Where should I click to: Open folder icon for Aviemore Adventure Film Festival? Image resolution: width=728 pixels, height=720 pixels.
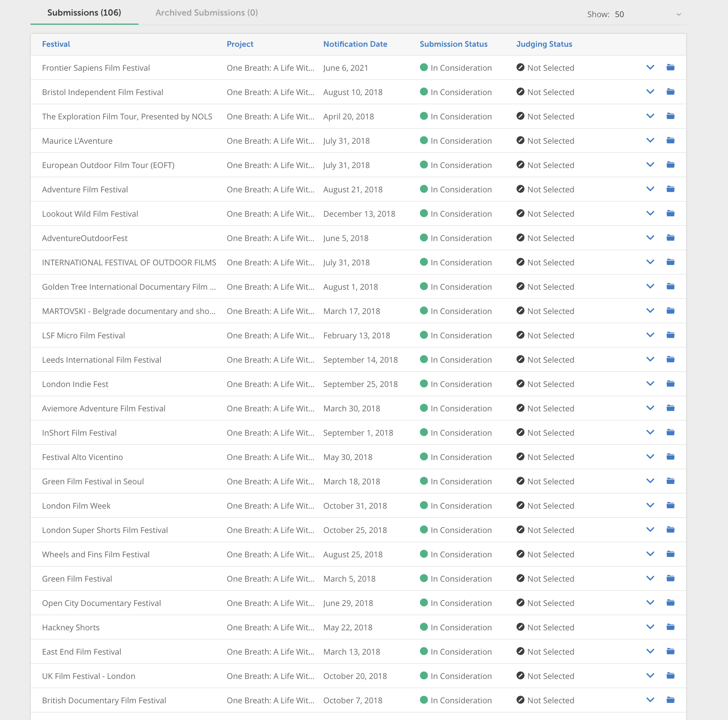tap(671, 408)
